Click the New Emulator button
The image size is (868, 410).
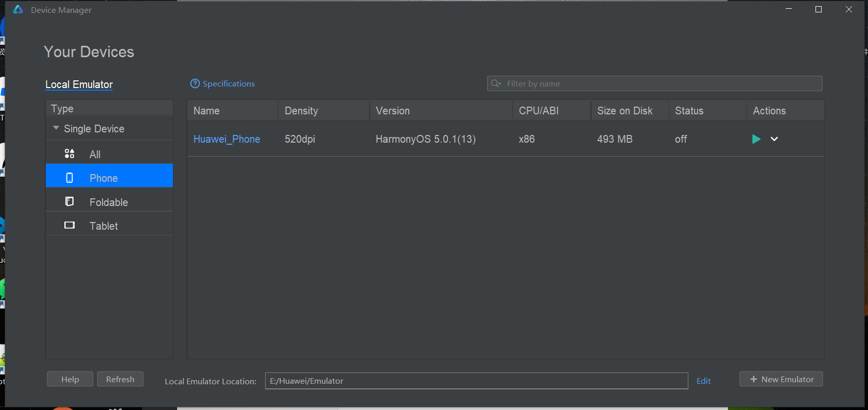pyautogui.click(x=781, y=379)
